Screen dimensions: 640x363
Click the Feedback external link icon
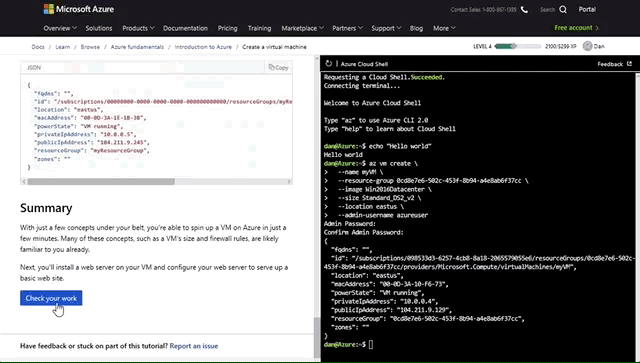(x=629, y=64)
